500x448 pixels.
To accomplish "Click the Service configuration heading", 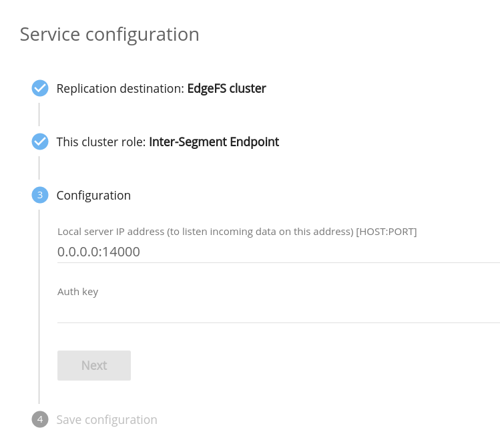I will (x=109, y=34).
